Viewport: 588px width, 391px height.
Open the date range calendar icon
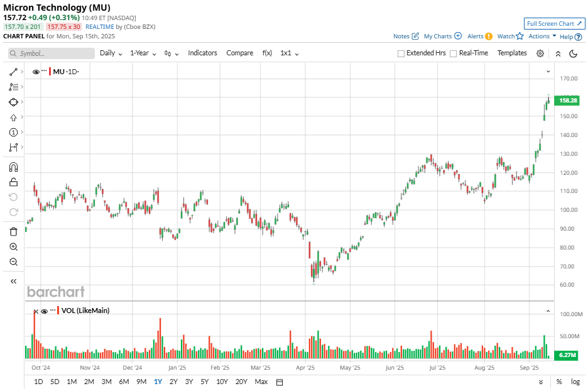pos(280,382)
